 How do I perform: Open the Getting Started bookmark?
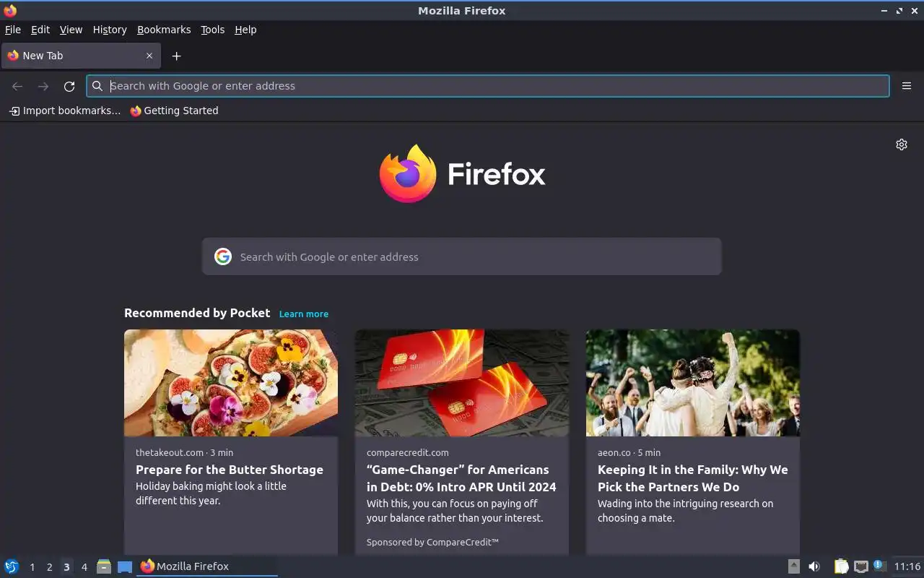[174, 111]
